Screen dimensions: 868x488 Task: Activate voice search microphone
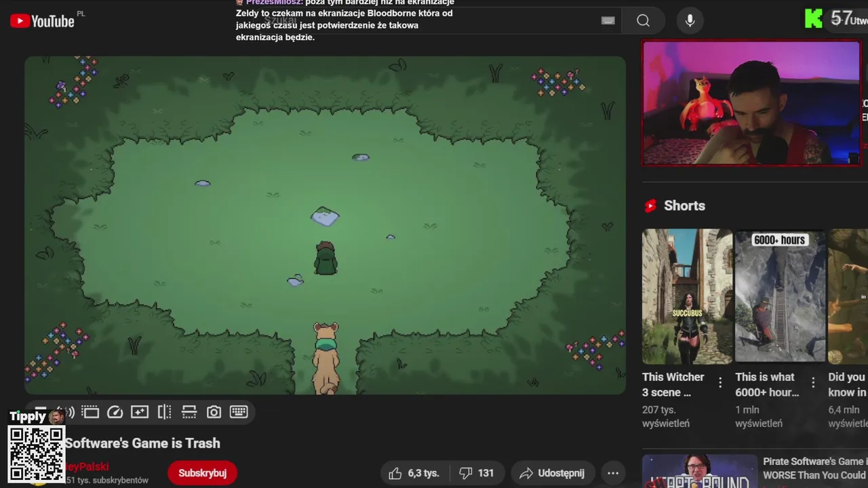click(690, 21)
